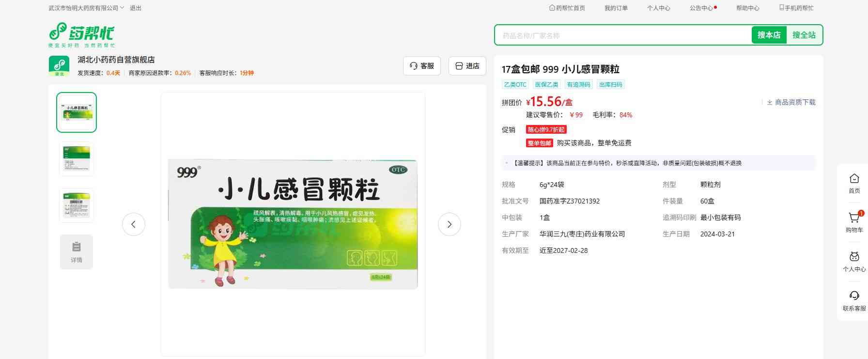
Task: Open the 详情 details icon
Action: coord(77,252)
